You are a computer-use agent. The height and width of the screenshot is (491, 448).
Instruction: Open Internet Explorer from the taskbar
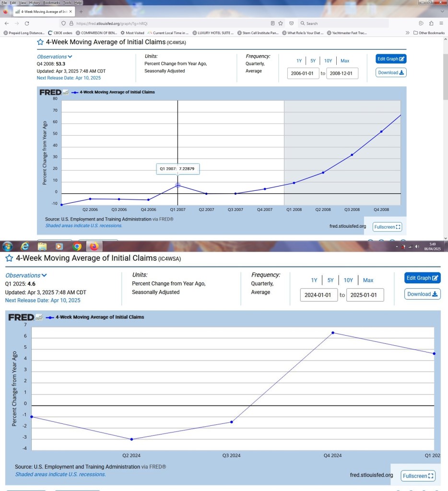[x=25, y=246]
